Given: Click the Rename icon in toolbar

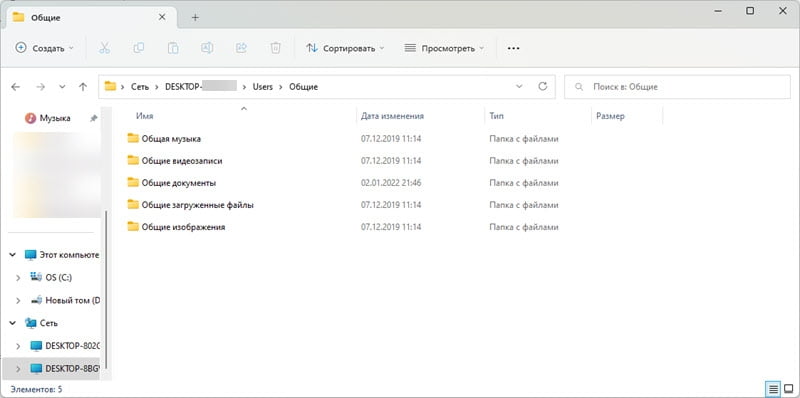Looking at the screenshot, I should tap(207, 48).
